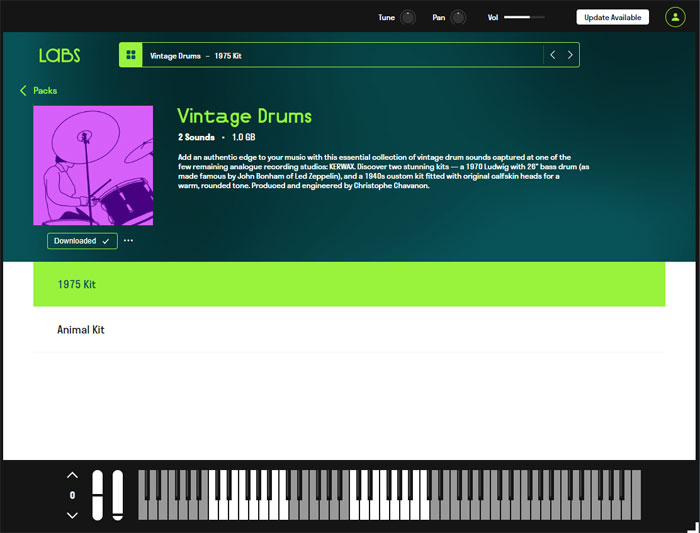Raise the octave with up chevron
The image size is (700, 533).
(72, 475)
